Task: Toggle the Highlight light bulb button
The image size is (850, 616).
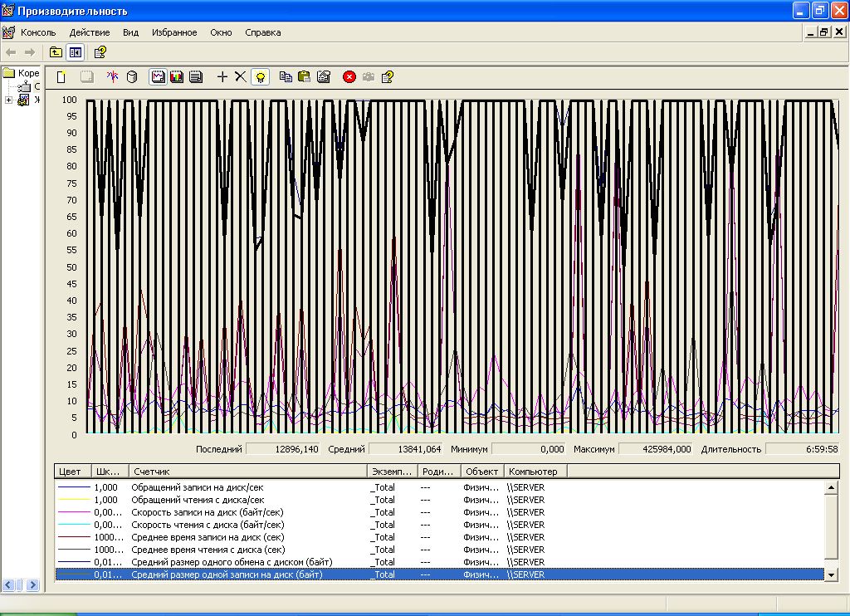Action: point(261,77)
